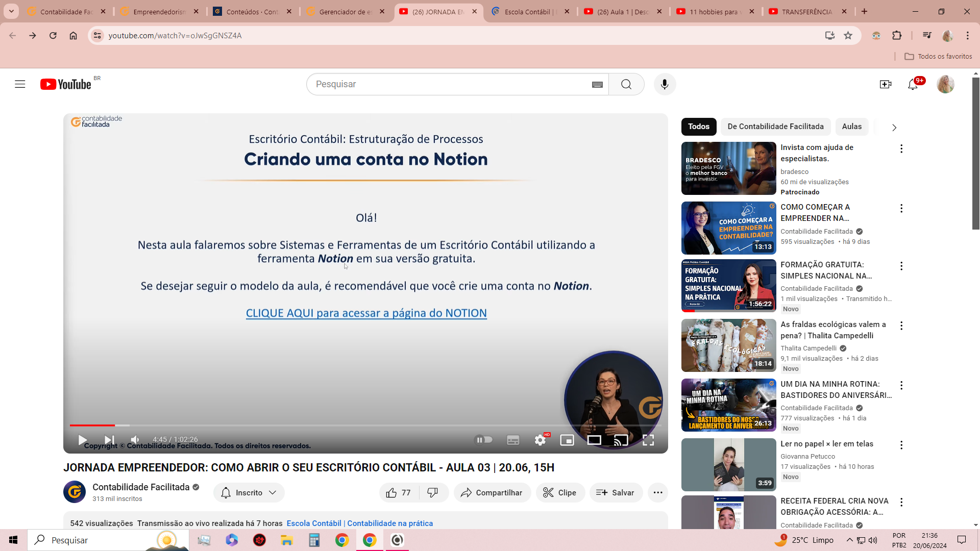Toggle subtitles/closed captions
Image resolution: width=980 pixels, height=551 pixels.
coord(513,440)
